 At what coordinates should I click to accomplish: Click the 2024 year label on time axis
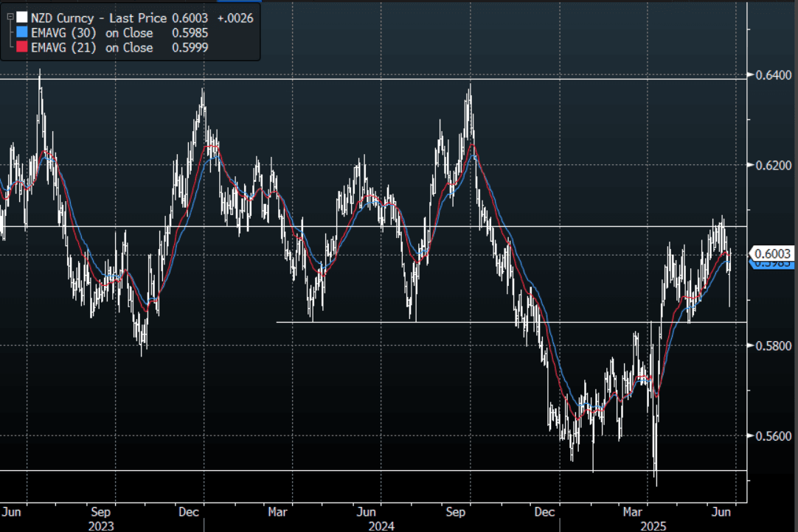(x=381, y=525)
